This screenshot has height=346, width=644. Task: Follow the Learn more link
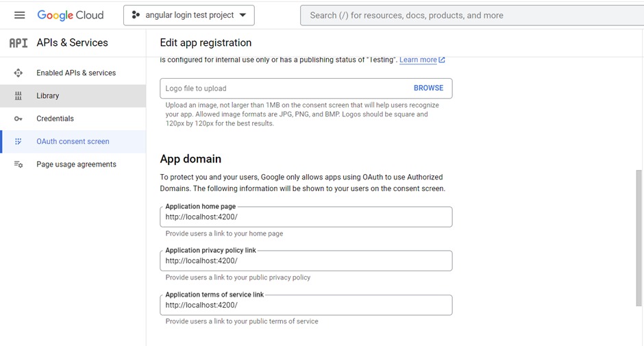point(418,60)
